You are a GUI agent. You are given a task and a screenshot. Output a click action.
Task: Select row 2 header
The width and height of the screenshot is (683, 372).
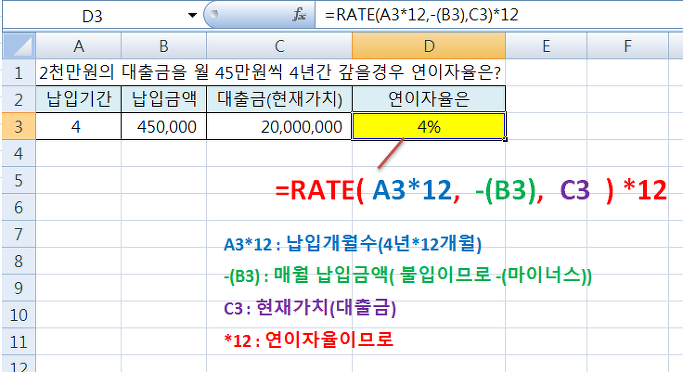18,99
